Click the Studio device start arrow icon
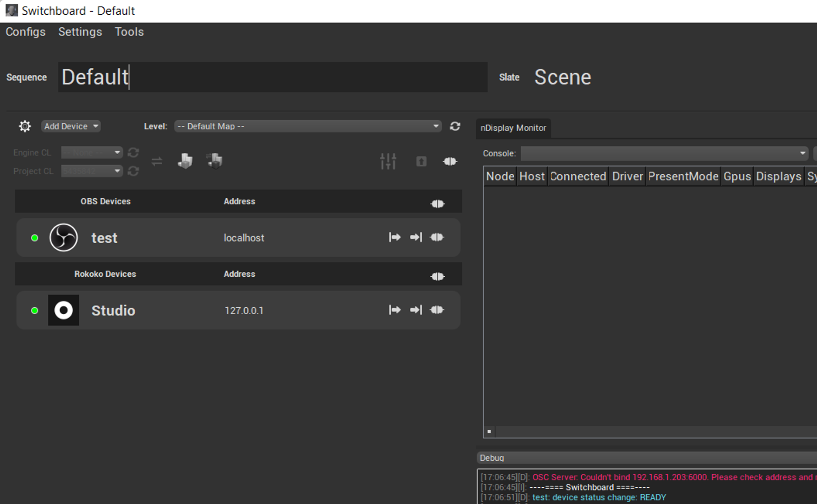The width and height of the screenshot is (817, 504). point(395,310)
